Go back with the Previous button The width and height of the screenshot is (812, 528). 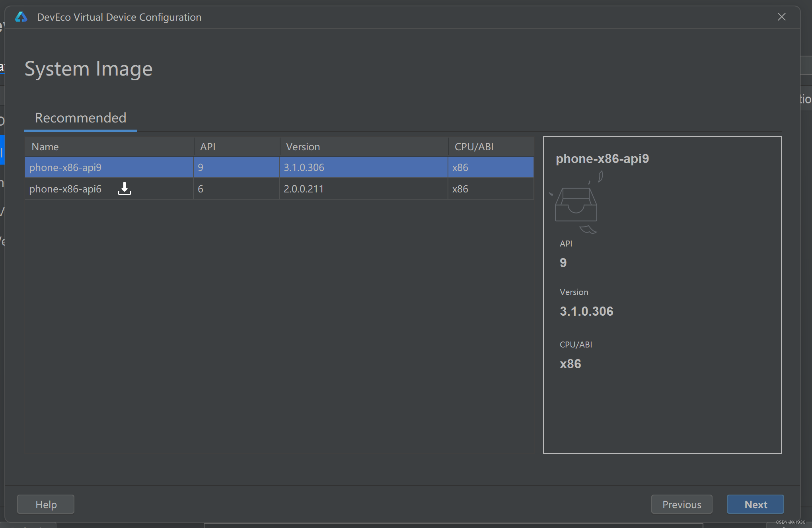click(x=682, y=504)
